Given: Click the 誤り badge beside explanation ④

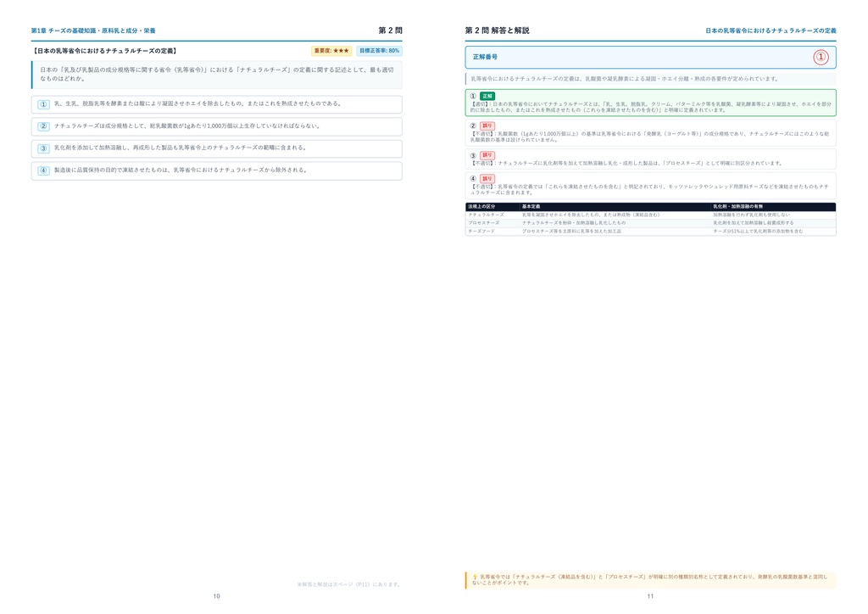Looking at the screenshot, I should pos(487,179).
